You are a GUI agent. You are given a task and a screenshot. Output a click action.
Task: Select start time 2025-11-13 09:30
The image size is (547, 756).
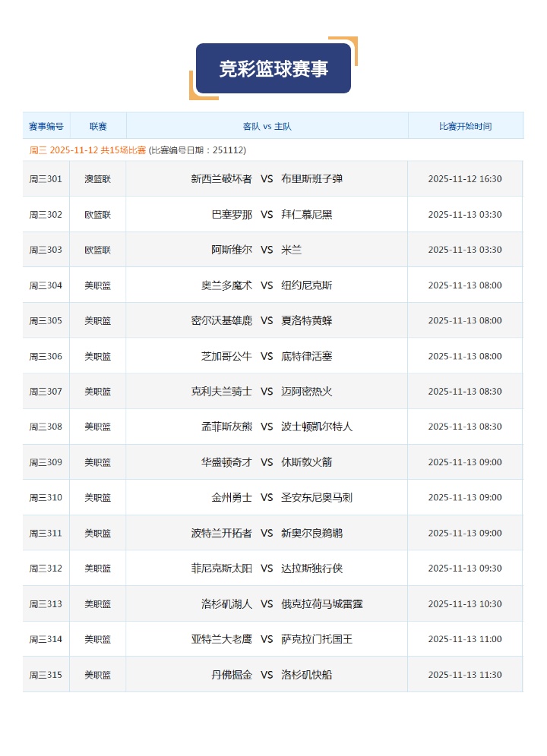[x=465, y=569]
